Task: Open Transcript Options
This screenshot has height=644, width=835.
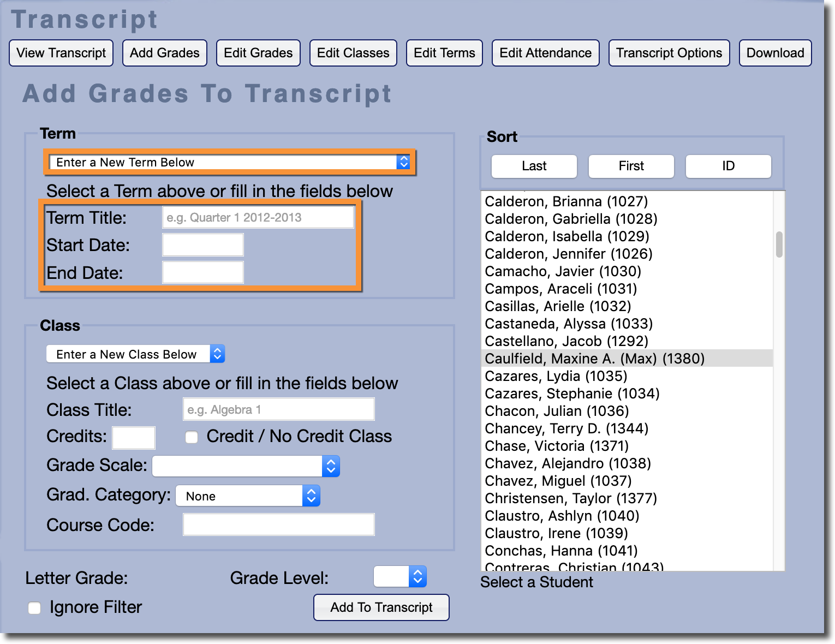Action: click(669, 53)
